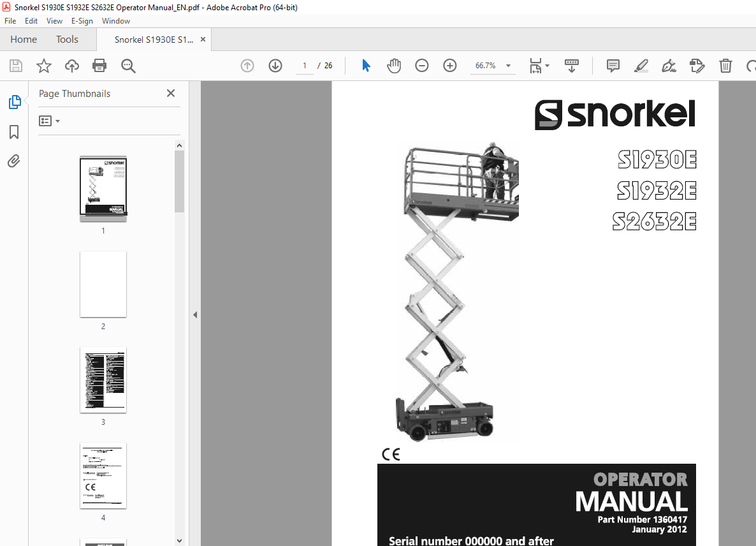Open the Edit menu
This screenshot has width=756, height=546.
[31, 21]
